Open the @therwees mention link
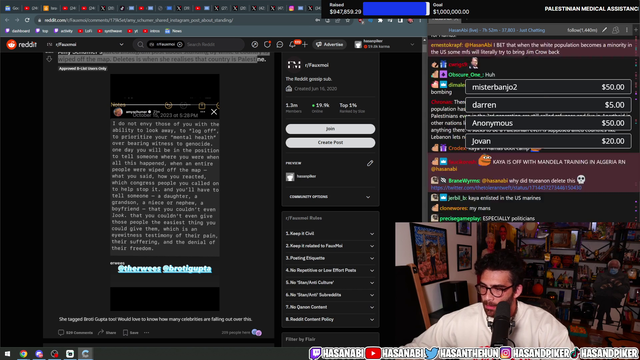The image size is (640, 360). pos(139,269)
